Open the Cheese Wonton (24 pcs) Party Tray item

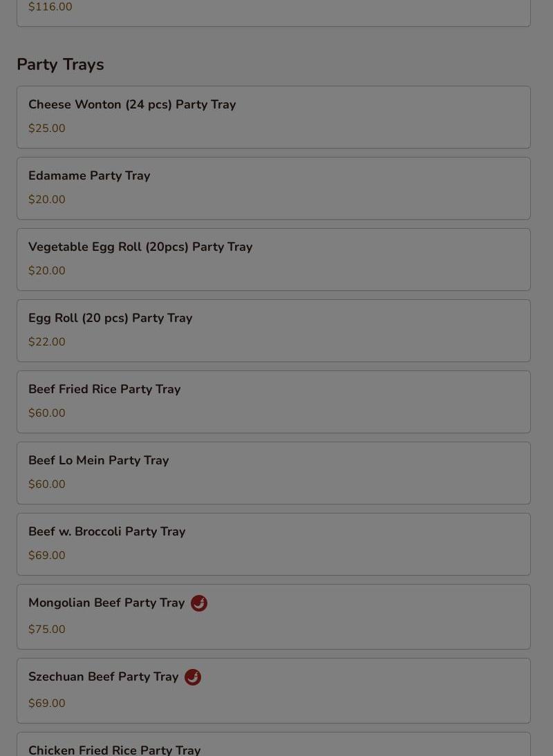(132, 104)
